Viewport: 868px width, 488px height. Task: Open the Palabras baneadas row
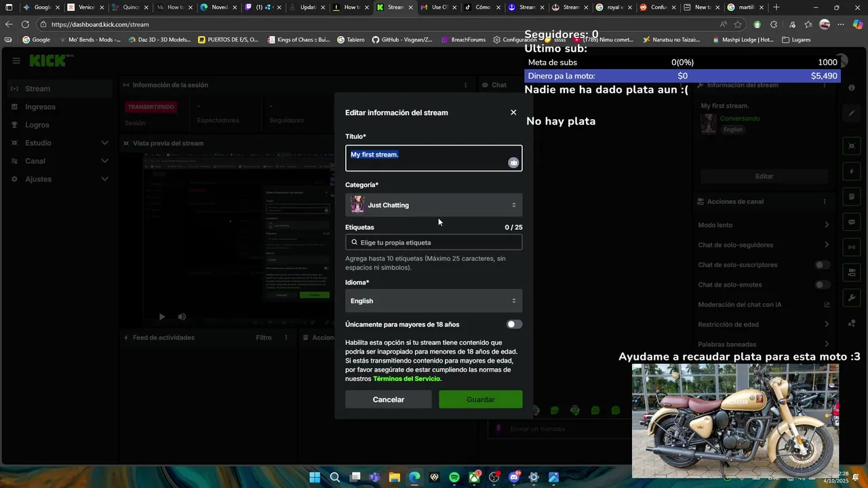point(764,344)
